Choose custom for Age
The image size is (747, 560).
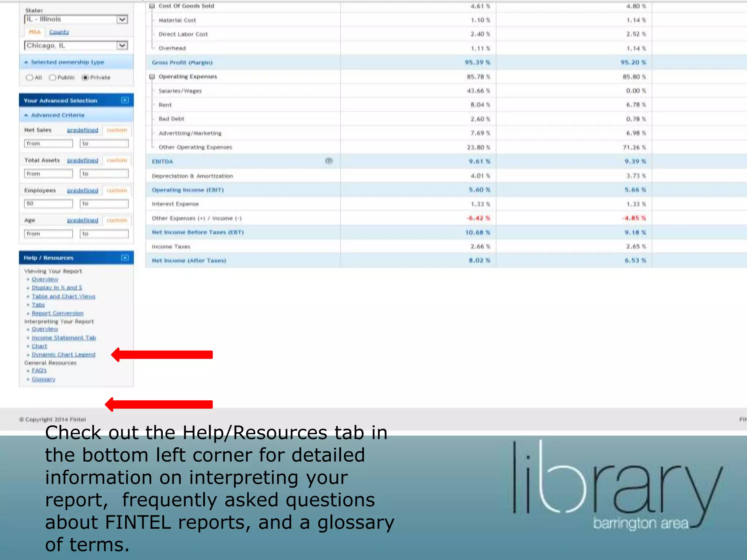117,221
